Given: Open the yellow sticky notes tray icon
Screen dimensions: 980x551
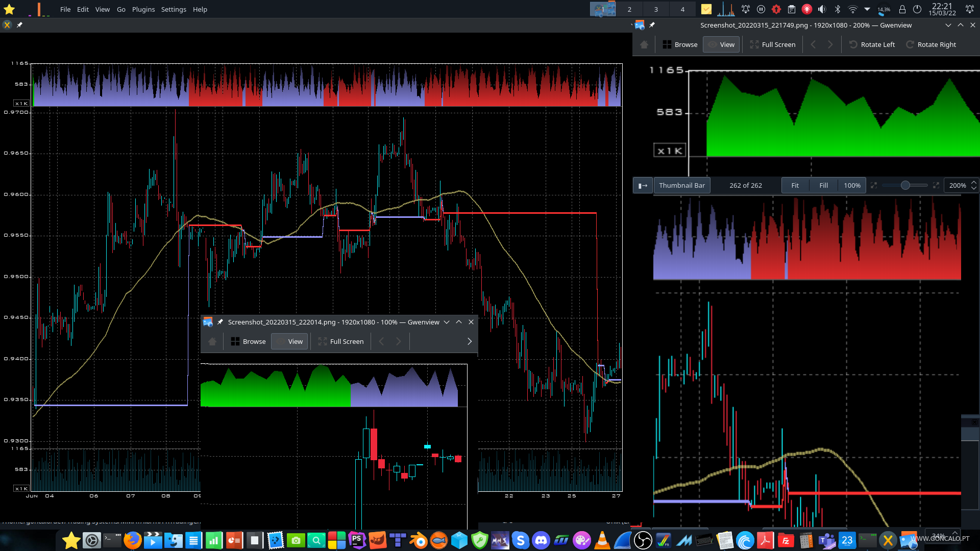Looking at the screenshot, I should pyautogui.click(x=706, y=9).
